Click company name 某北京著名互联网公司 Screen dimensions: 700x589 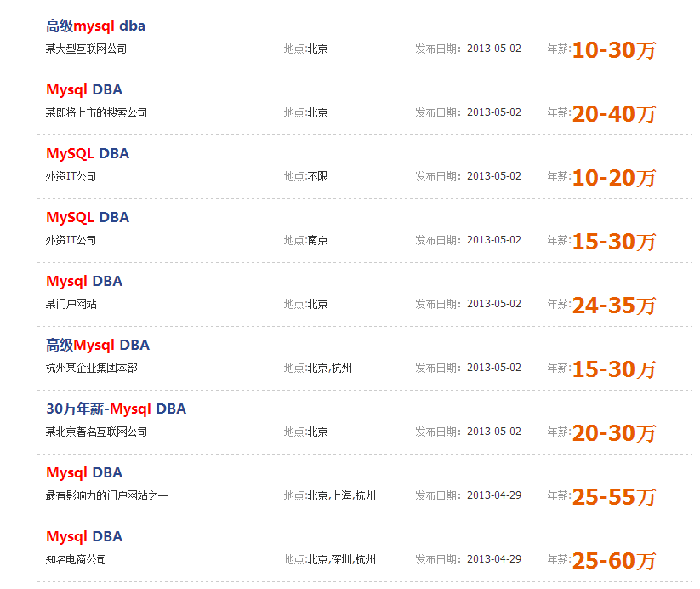96,432
